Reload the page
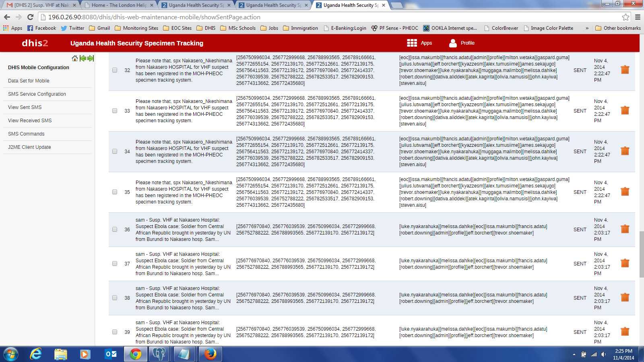This screenshot has height=362, width=644. click(30, 17)
